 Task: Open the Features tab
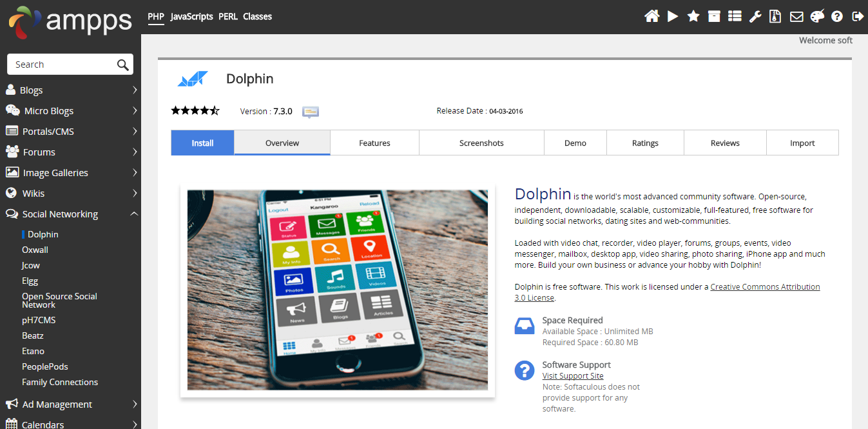[x=374, y=143]
